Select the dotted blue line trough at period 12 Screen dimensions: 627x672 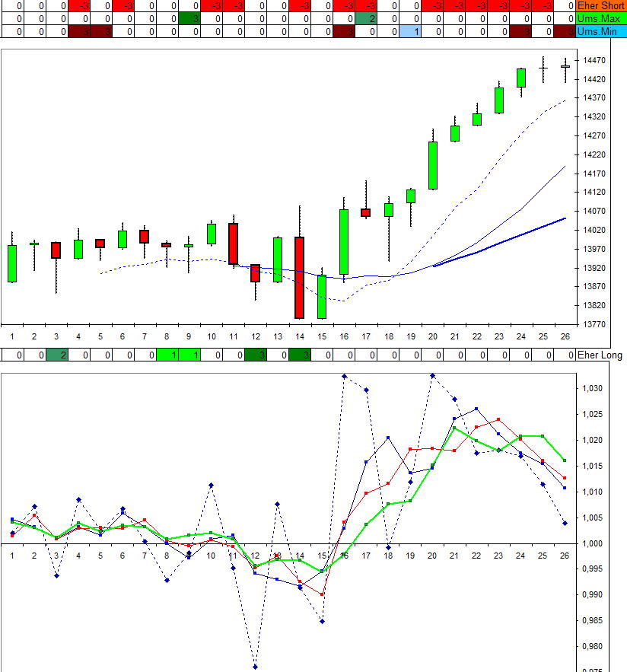point(256,667)
